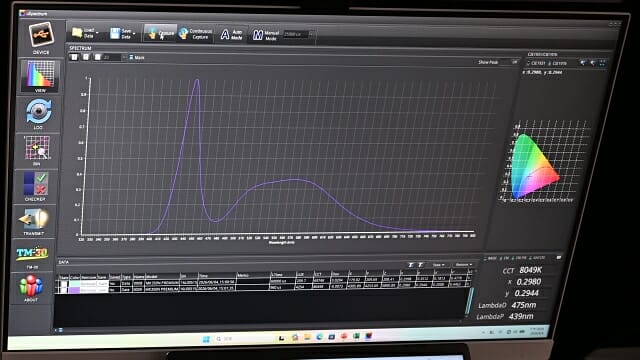Switch to the View spectrum panel
640x360 pixels.
click(x=40, y=76)
